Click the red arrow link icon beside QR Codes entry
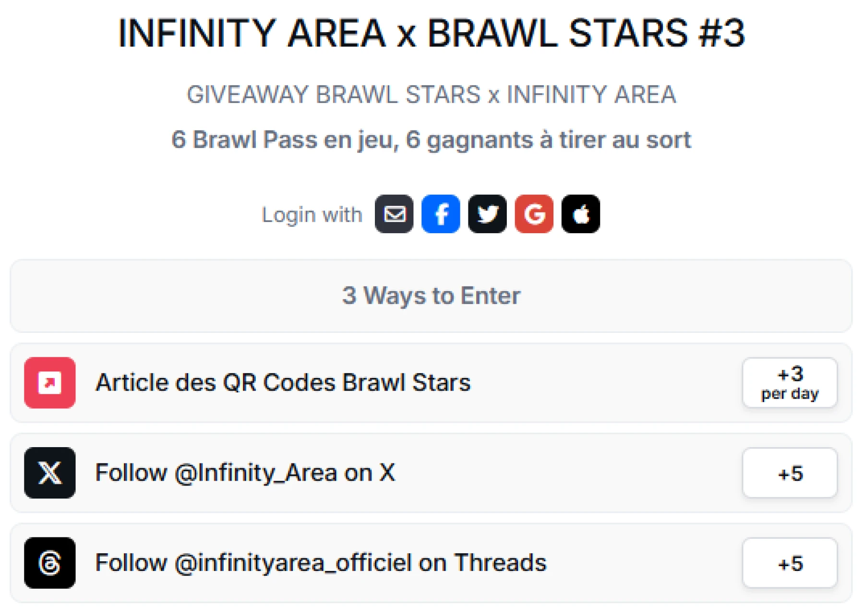This screenshot has height=616, width=864. [50, 383]
